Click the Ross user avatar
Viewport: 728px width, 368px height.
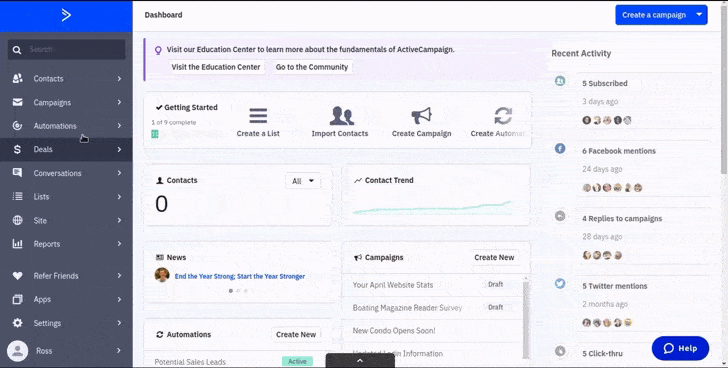(18, 351)
